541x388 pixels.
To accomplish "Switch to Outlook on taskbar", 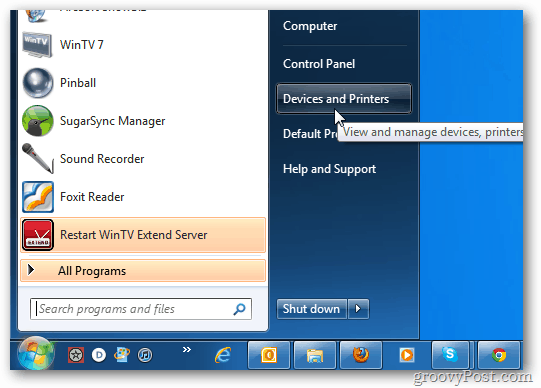I will click(x=269, y=355).
